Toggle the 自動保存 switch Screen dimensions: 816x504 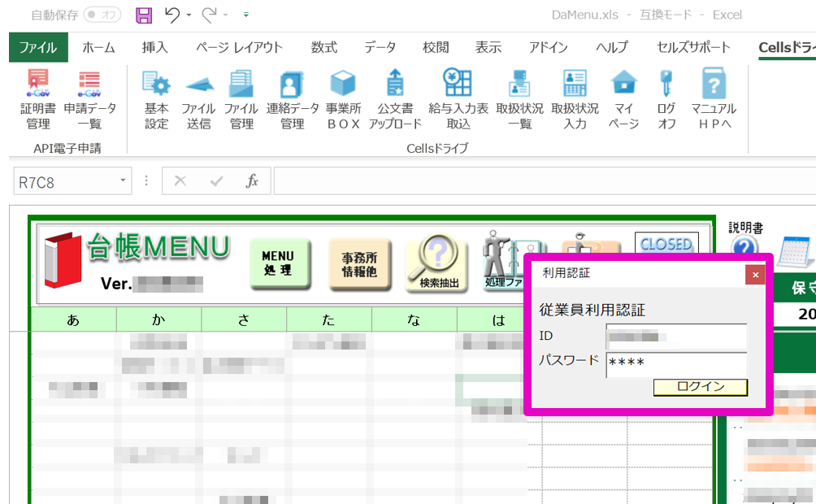coord(102,15)
